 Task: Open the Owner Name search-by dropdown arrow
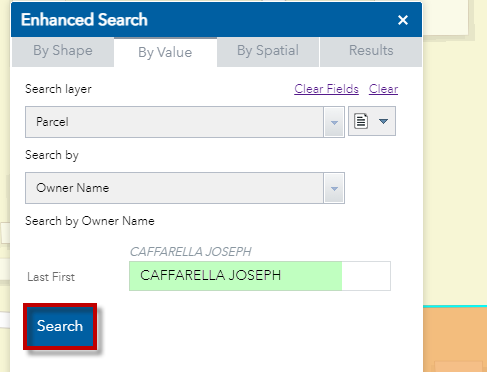(334, 188)
